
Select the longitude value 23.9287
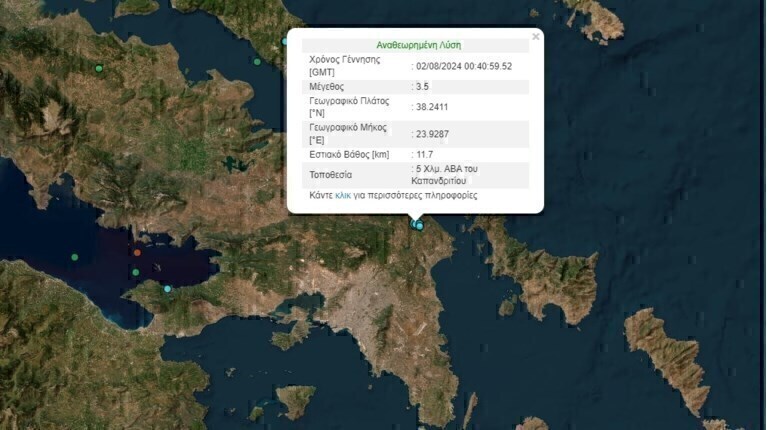(x=433, y=133)
